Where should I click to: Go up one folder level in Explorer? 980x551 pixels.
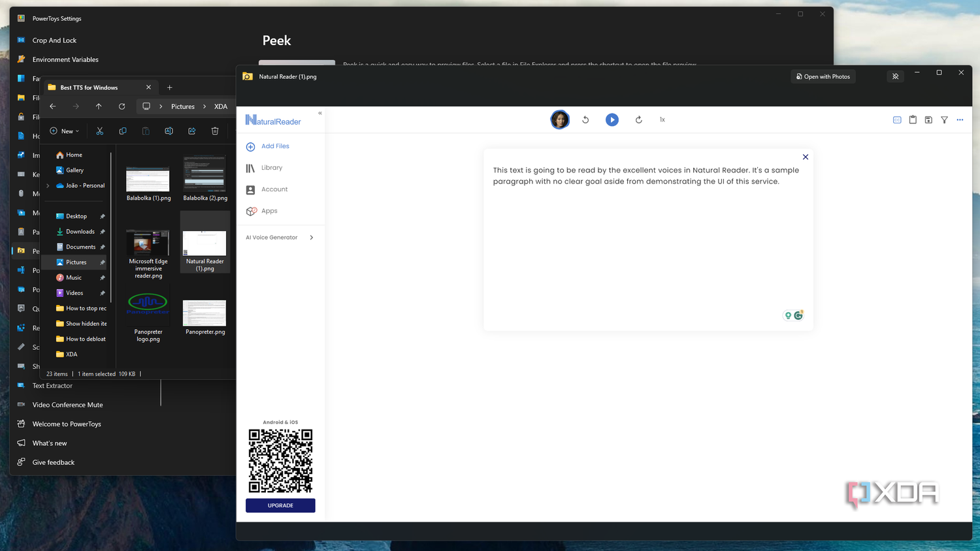tap(99, 106)
